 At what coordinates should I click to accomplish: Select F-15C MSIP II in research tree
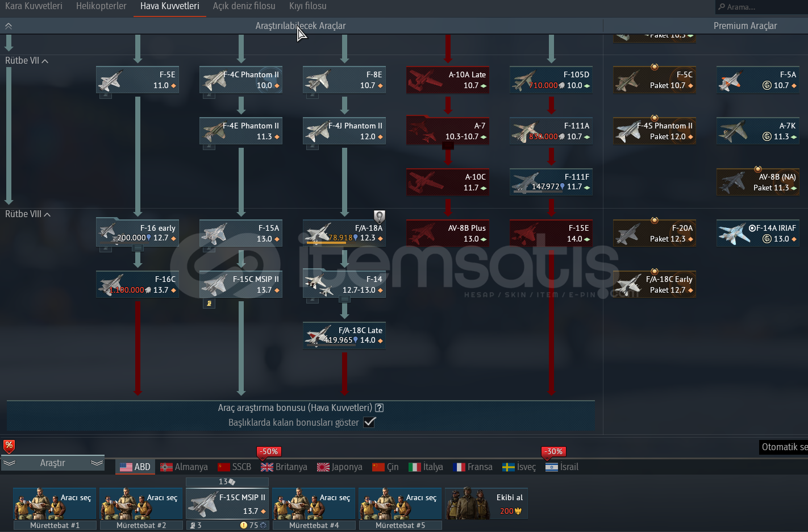tap(241, 284)
